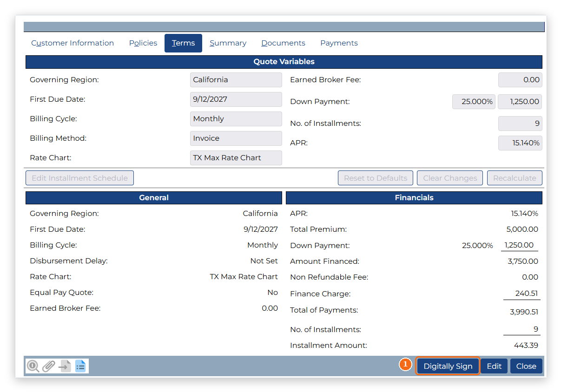Click the Amount Financed value 3,750.00

pos(523,261)
